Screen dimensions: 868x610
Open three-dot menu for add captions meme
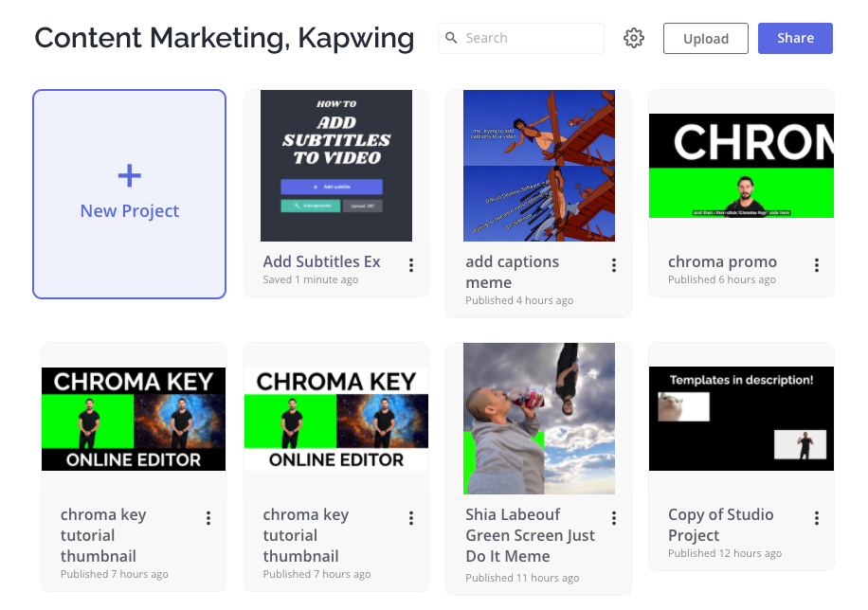tap(614, 265)
